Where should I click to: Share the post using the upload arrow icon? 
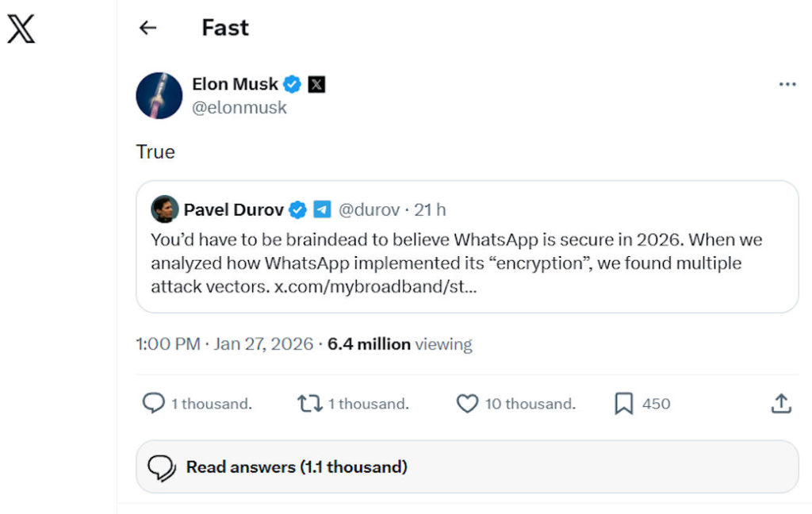click(x=781, y=404)
